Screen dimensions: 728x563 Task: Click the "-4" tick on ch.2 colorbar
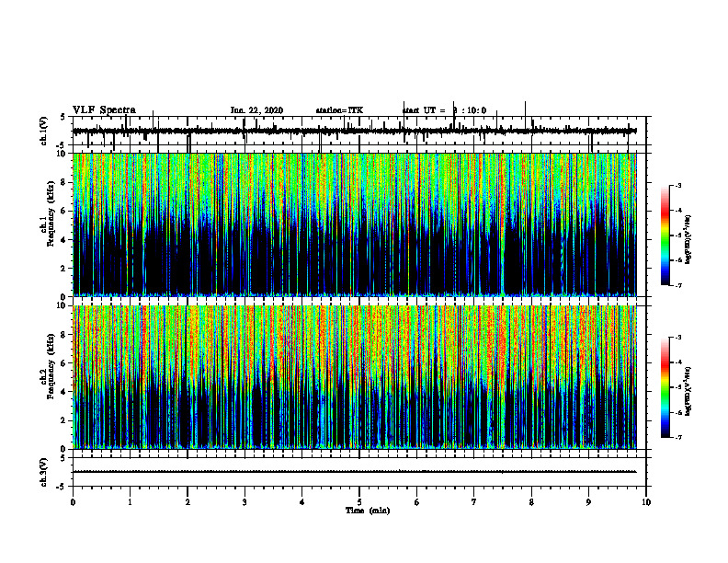click(x=678, y=362)
